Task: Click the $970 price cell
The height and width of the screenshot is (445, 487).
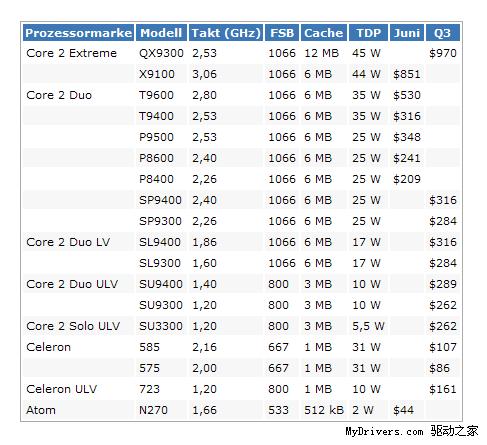Action: pyautogui.click(x=443, y=53)
